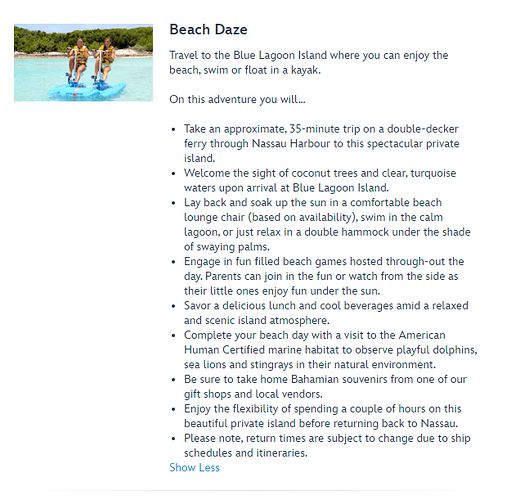
Task: Select the fun filled beach games bullet
Action: 324,276
